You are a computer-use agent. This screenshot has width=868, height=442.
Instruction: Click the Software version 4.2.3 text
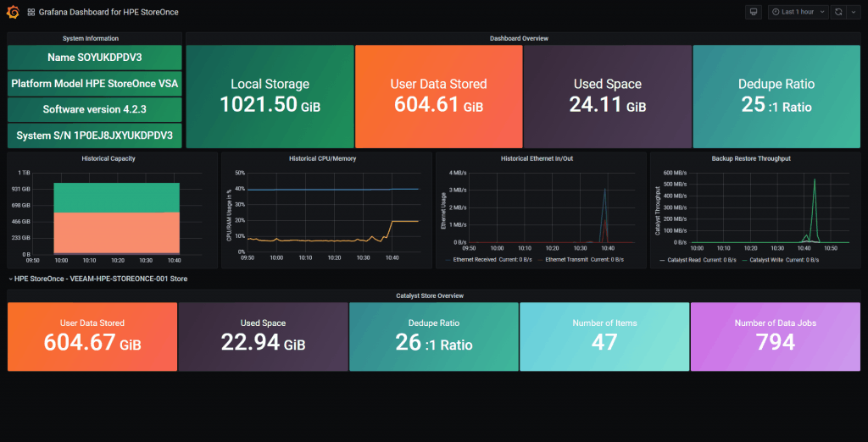pos(95,109)
